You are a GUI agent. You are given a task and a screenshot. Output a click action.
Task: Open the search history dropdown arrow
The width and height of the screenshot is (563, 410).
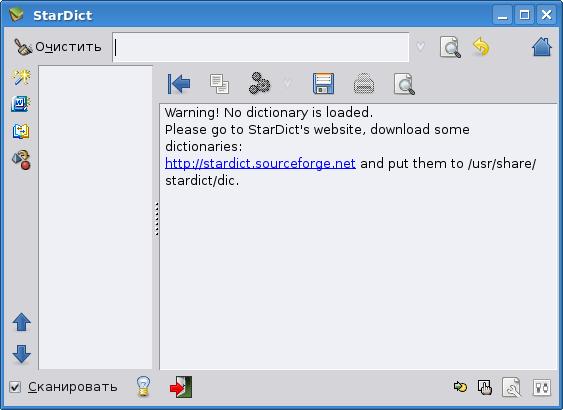click(x=420, y=47)
